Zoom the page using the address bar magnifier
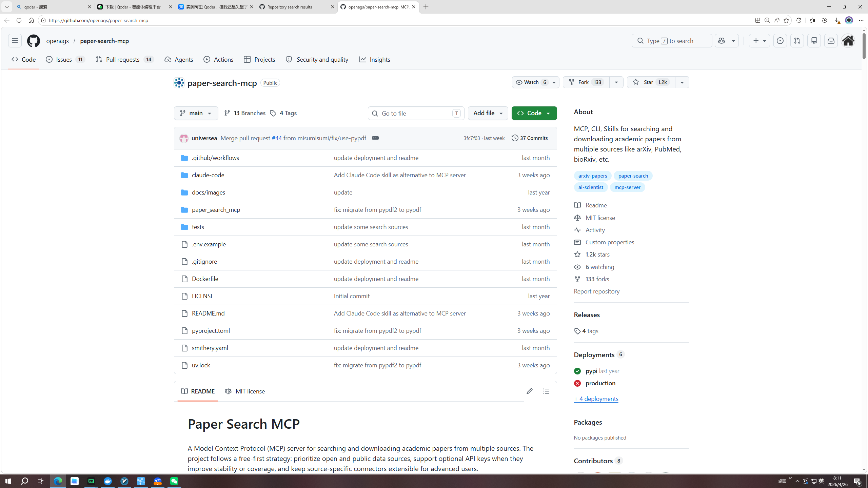 tap(767, 20)
